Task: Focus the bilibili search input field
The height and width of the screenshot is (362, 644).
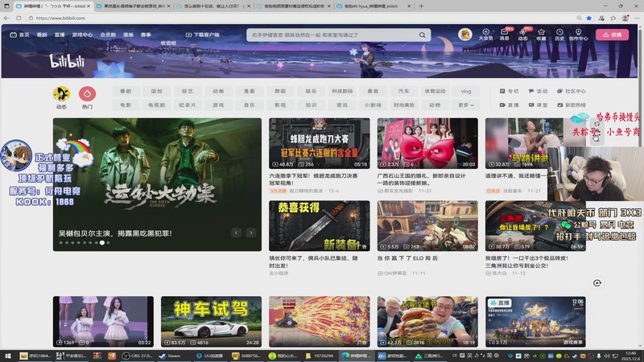Action: point(332,35)
